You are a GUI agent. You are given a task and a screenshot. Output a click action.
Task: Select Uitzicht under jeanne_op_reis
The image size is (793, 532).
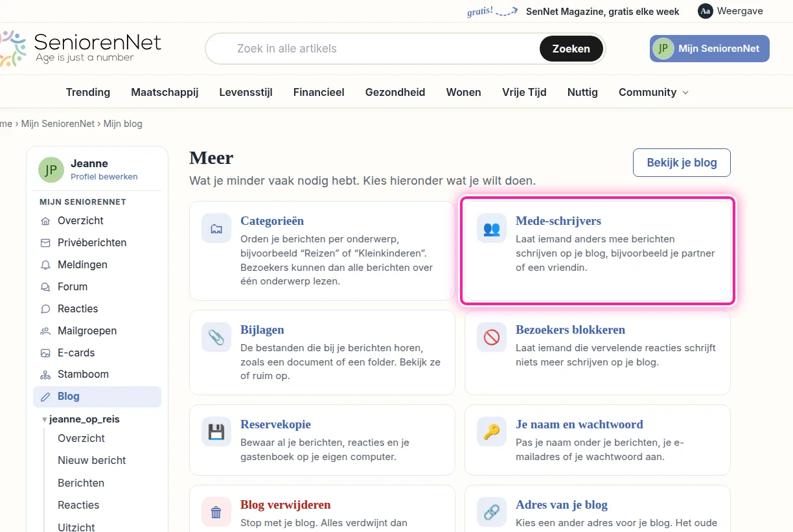(x=76, y=527)
